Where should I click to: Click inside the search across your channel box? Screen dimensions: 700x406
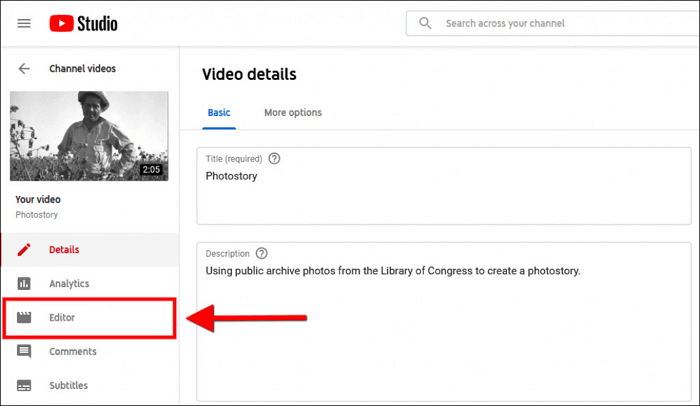coord(560,23)
